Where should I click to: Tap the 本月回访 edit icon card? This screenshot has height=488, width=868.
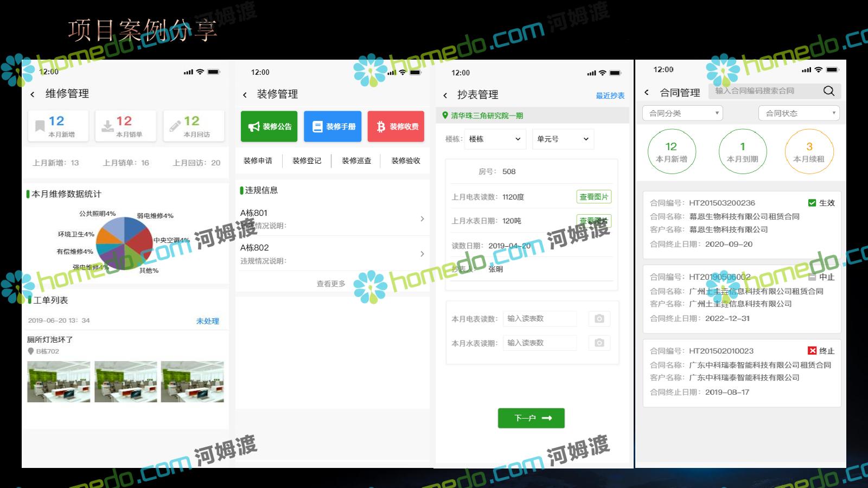coord(193,126)
